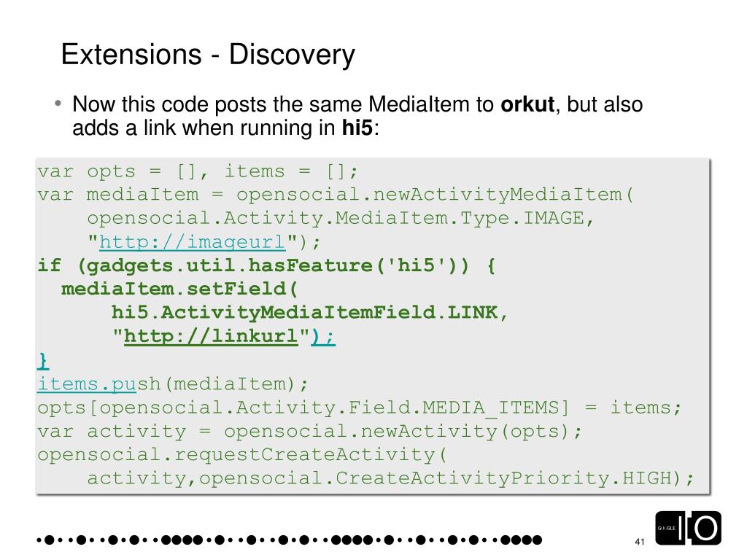Click the var opts declaration line

click(198, 171)
